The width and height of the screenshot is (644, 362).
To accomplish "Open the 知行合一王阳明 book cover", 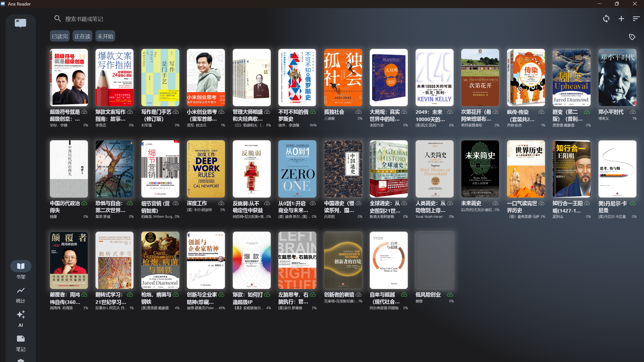I will [x=572, y=169].
